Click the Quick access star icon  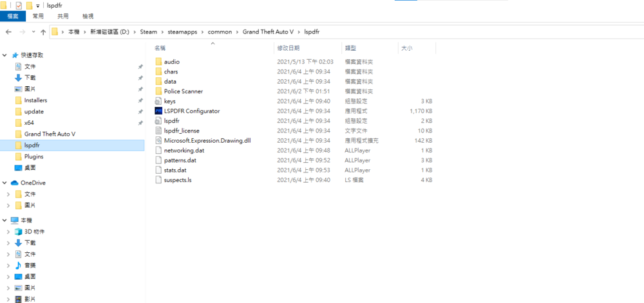tap(15, 55)
